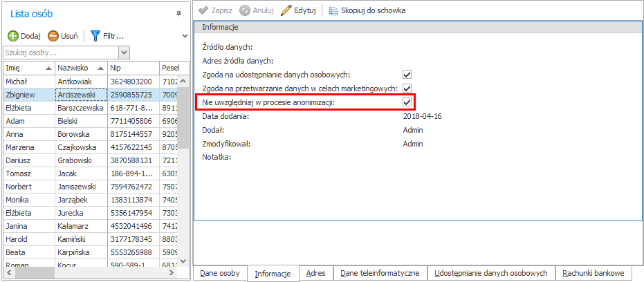The image size is (644, 282).
Task: Switch to the Dane osoby tab
Action: click(x=220, y=273)
